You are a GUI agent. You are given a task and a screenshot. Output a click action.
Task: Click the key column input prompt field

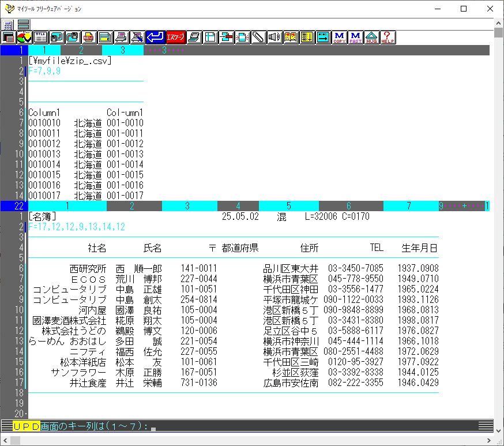coord(153,427)
